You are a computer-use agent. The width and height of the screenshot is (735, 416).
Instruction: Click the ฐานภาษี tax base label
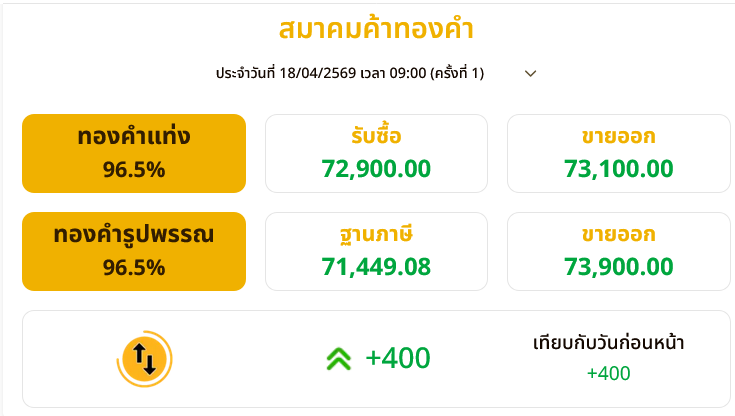(x=376, y=235)
